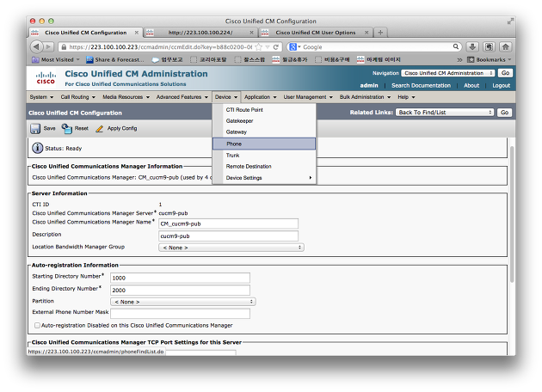Click the Cisco logo
Screen dimensions: 542x392
click(x=46, y=78)
